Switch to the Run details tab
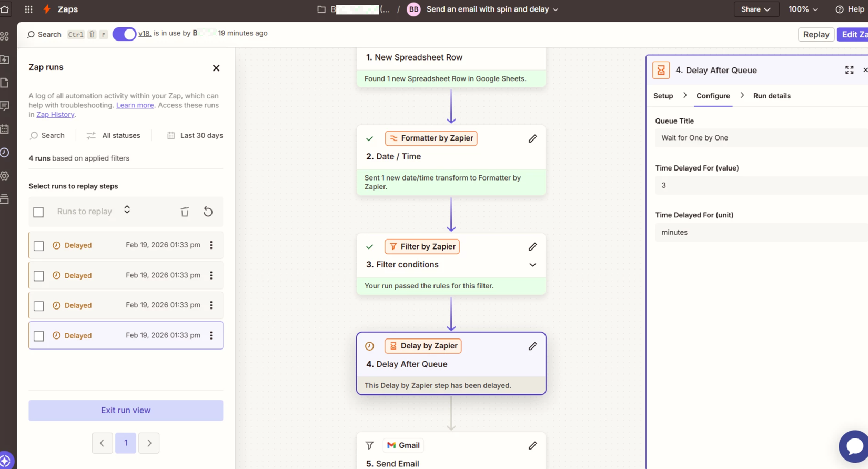 click(772, 96)
